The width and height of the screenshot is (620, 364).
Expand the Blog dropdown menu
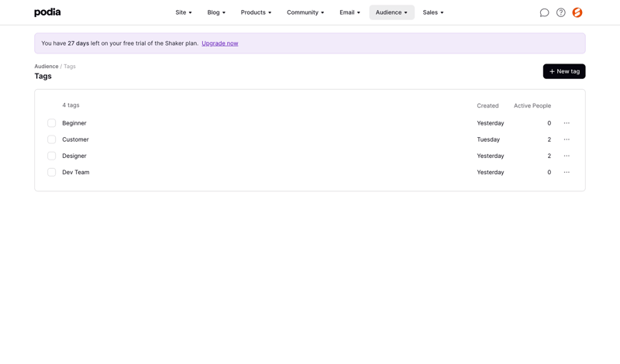click(x=216, y=12)
